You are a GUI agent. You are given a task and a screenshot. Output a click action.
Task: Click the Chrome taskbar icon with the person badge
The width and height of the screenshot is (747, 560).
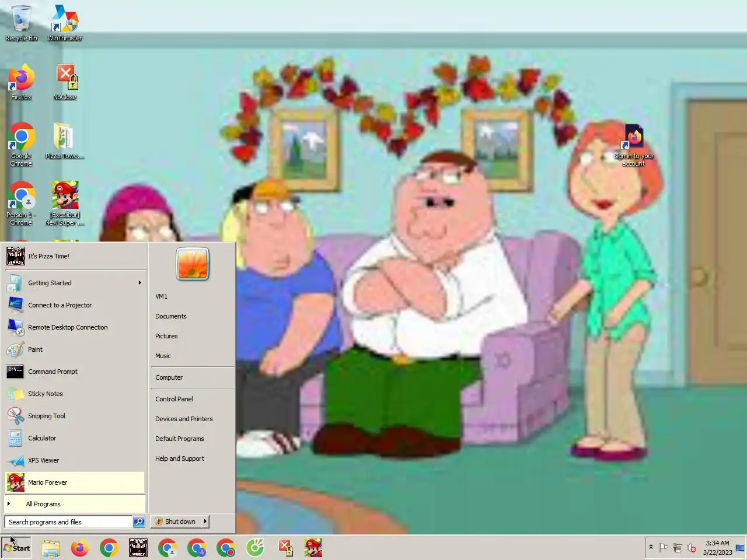[x=167, y=548]
